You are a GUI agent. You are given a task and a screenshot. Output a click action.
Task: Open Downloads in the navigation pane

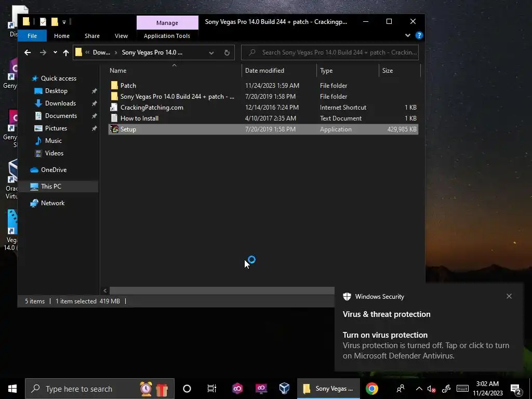point(60,103)
